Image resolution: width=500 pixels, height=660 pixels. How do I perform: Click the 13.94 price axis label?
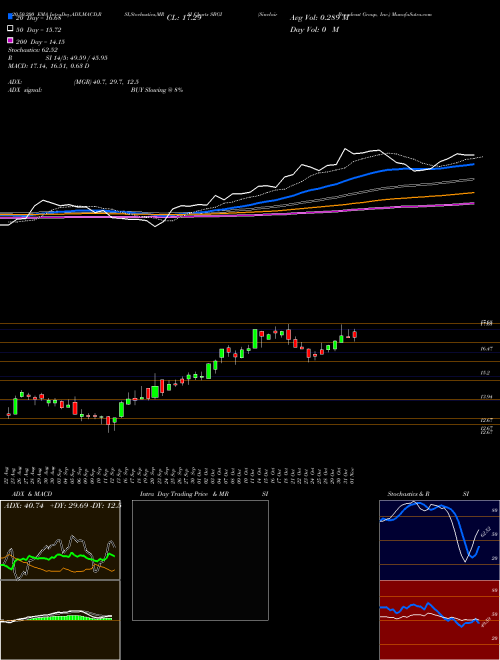[x=486, y=397]
